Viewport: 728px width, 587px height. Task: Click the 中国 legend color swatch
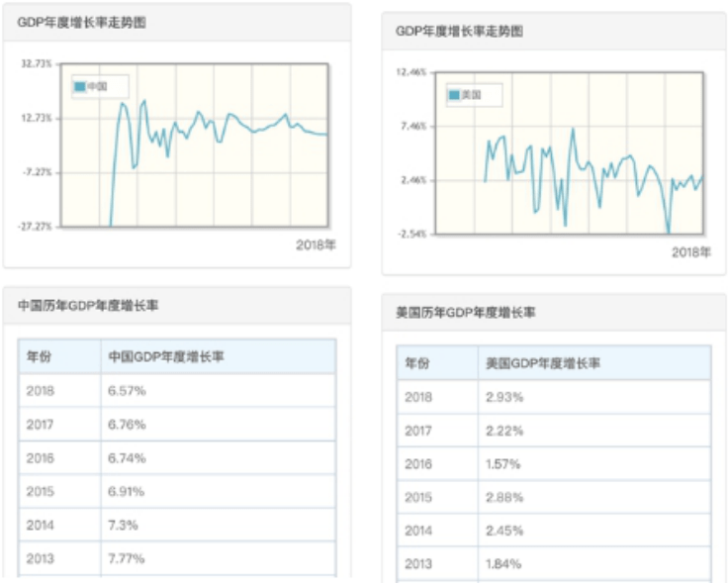81,87
